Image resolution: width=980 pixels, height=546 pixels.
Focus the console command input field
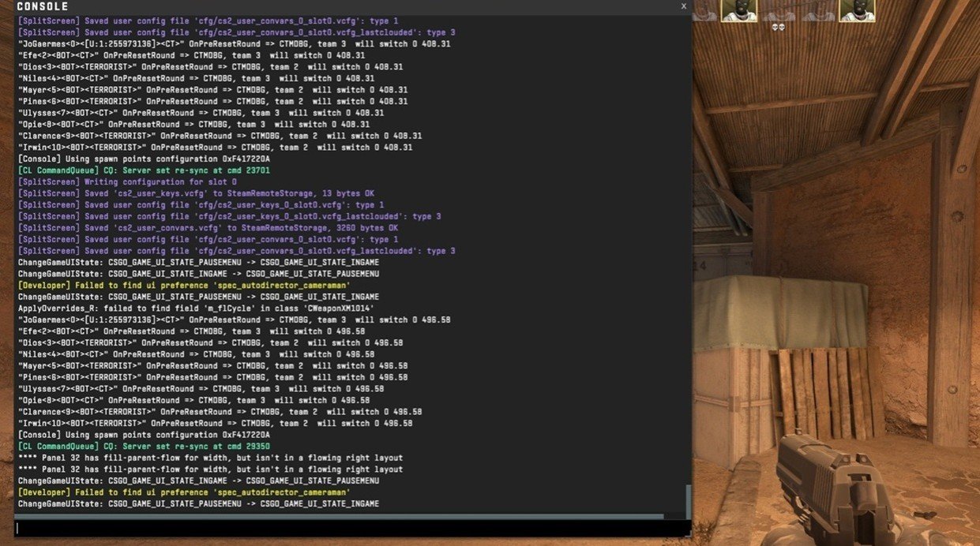[x=352, y=528]
